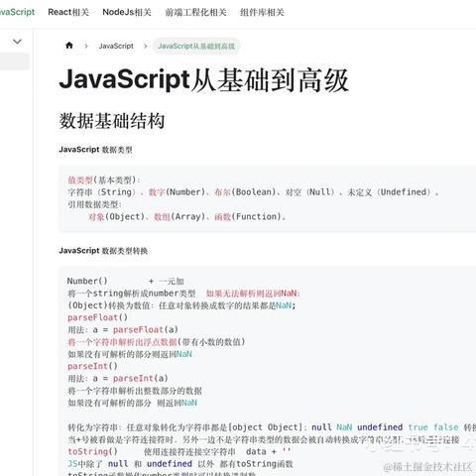Screen dimensions: 476x476
Task: Click the 数据基础结构 section heading
Action: pyautogui.click(x=112, y=121)
